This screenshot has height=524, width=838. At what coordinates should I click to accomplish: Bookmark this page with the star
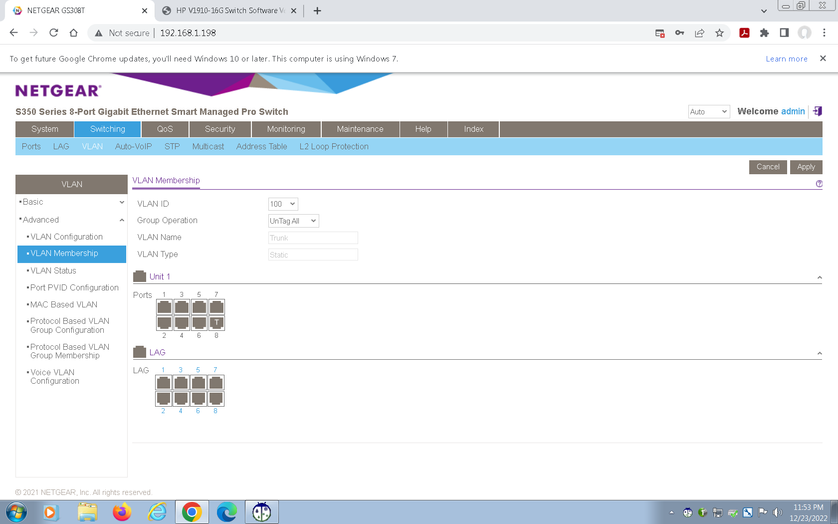pyautogui.click(x=719, y=33)
